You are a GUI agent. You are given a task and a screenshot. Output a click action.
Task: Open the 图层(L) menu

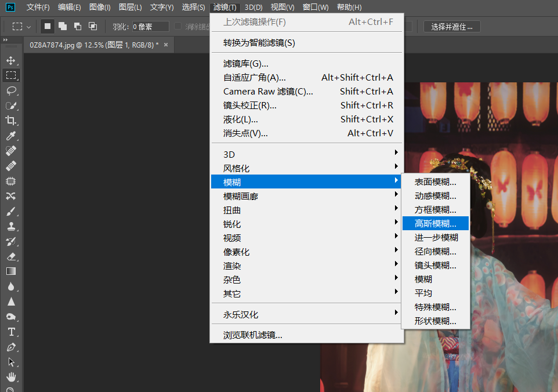(x=131, y=7)
